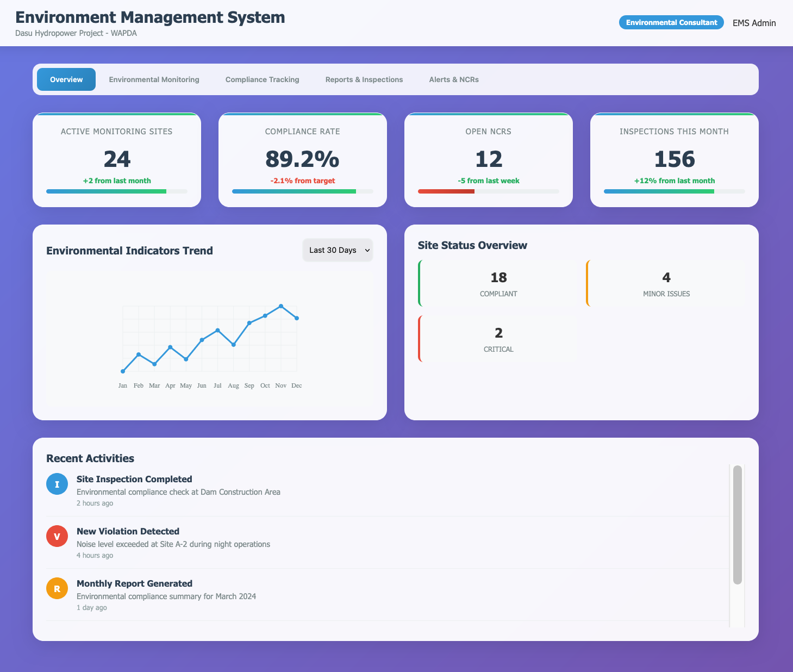Click the orange 'R' report activity icon
The height and width of the screenshot is (672, 793).
coord(57,588)
